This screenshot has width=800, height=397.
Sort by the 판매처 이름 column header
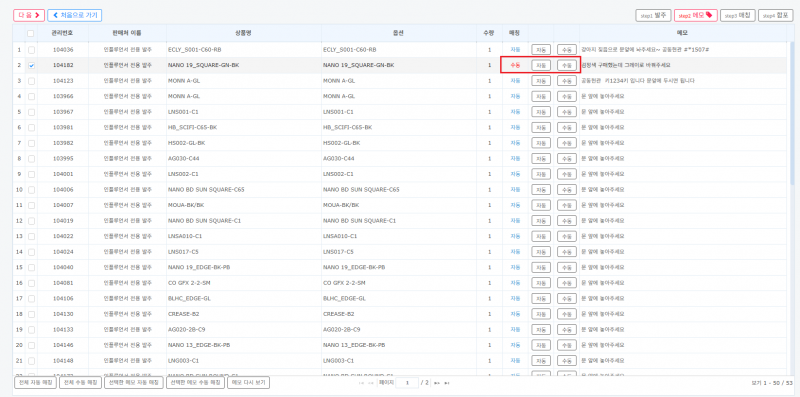[x=127, y=33]
